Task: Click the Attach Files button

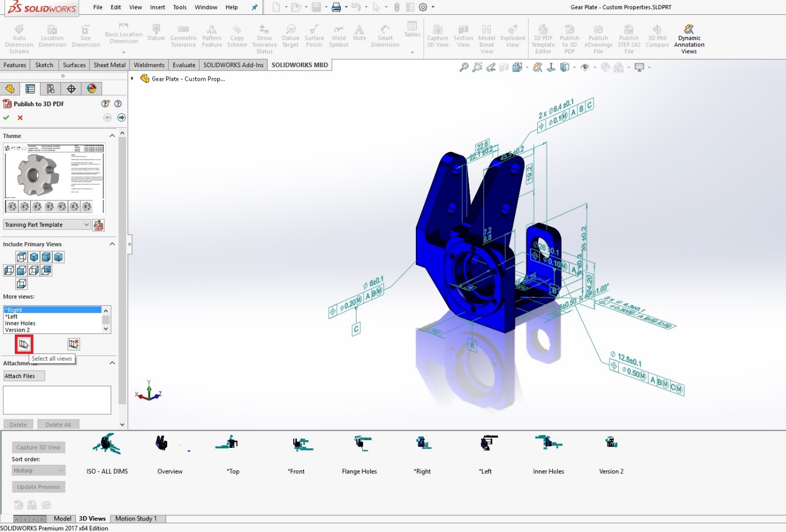Action: [x=23, y=376]
